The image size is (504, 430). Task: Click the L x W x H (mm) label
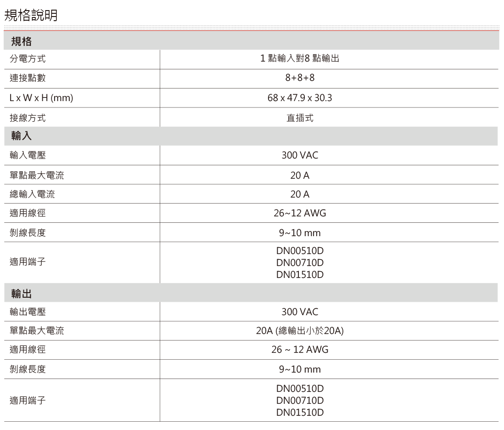tap(42, 98)
